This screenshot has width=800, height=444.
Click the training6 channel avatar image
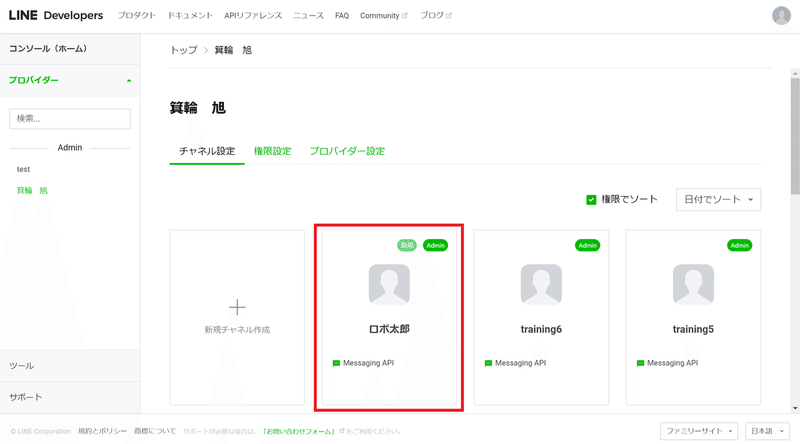(541, 284)
